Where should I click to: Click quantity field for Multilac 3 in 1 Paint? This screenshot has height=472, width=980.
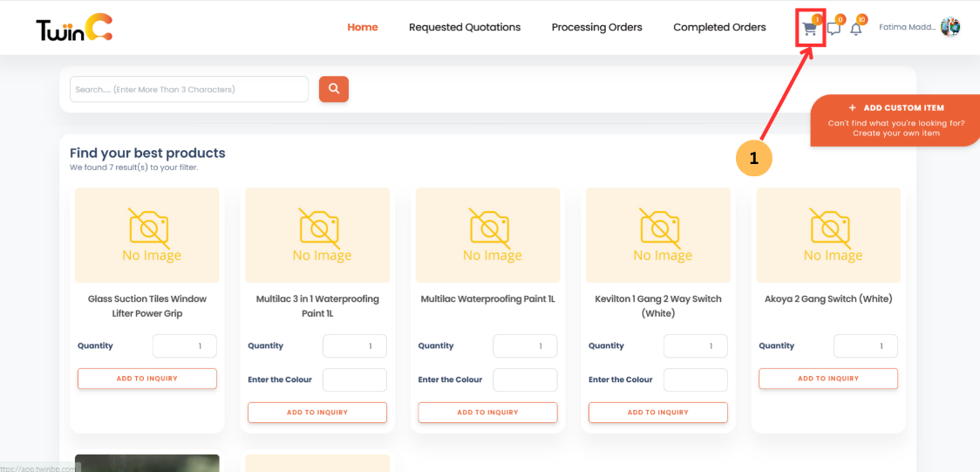point(355,345)
